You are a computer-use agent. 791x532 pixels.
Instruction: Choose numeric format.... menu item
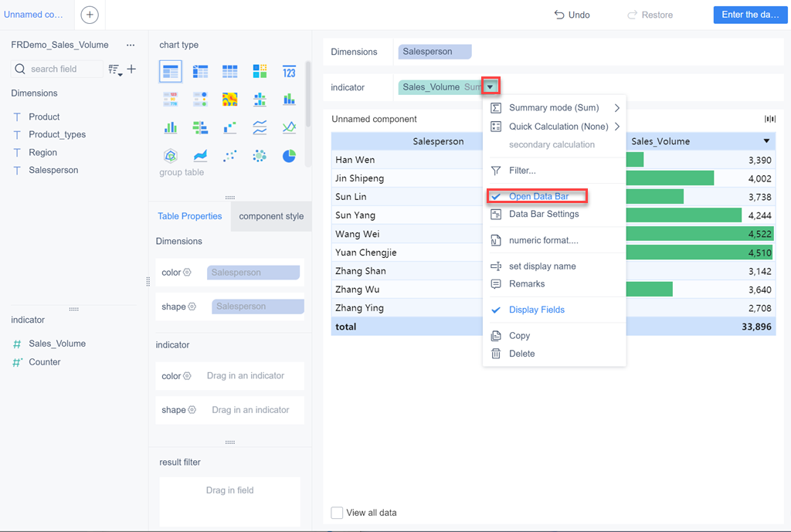tap(554, 241)
